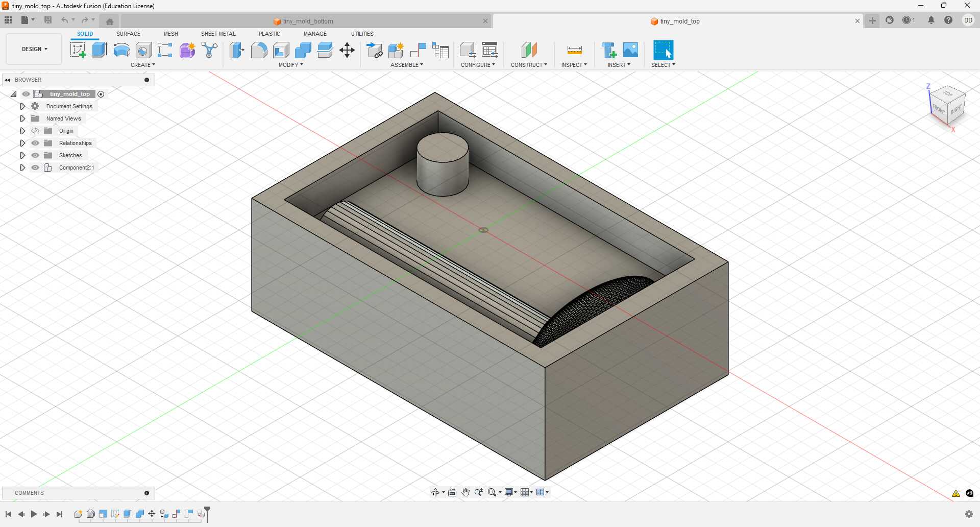Activate the Fillet tool
Image resolution: width=980 pixels, height=527 pixels.
259,50
